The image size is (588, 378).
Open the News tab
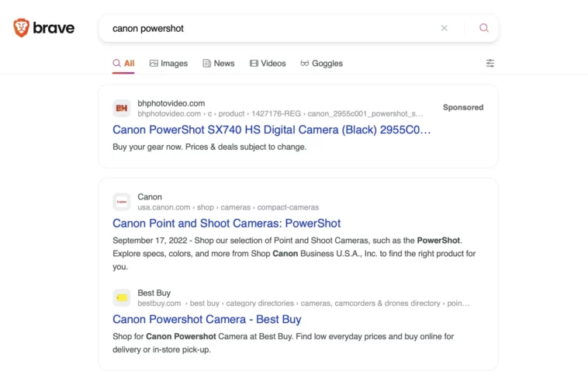click(218, 64)
